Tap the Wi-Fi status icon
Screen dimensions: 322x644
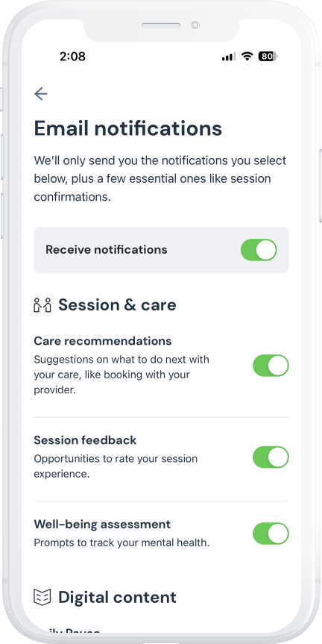coord(247,56)
